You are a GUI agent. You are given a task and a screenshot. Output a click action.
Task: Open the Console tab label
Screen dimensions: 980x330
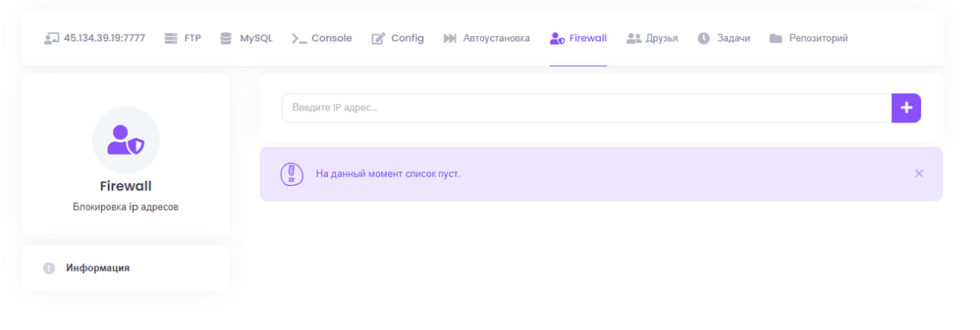click(x=332, y=38)
